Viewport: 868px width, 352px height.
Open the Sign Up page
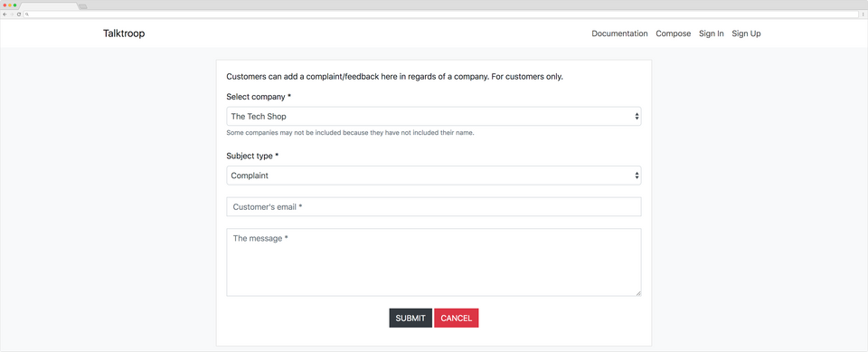coord(746,33)
